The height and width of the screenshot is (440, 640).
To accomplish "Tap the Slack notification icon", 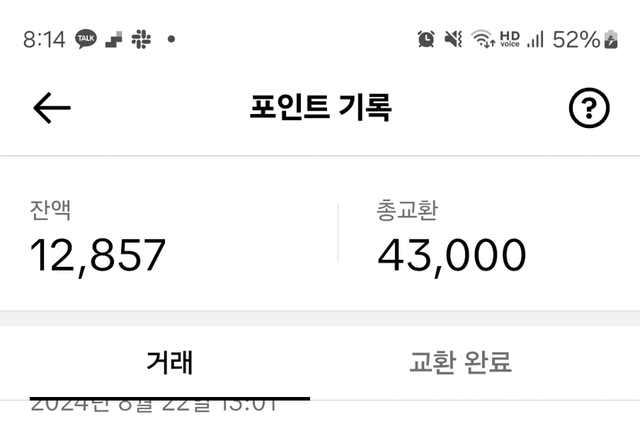I will [140, 39].
